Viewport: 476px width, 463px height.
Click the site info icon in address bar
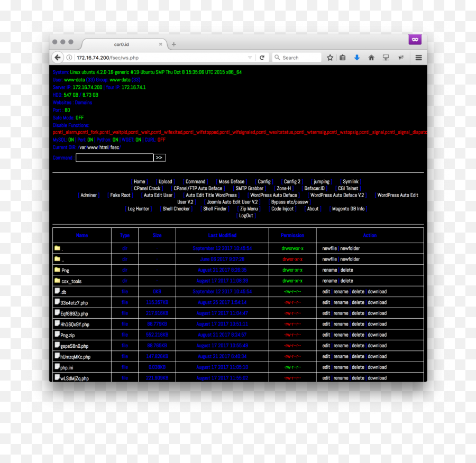coord(69,58)
